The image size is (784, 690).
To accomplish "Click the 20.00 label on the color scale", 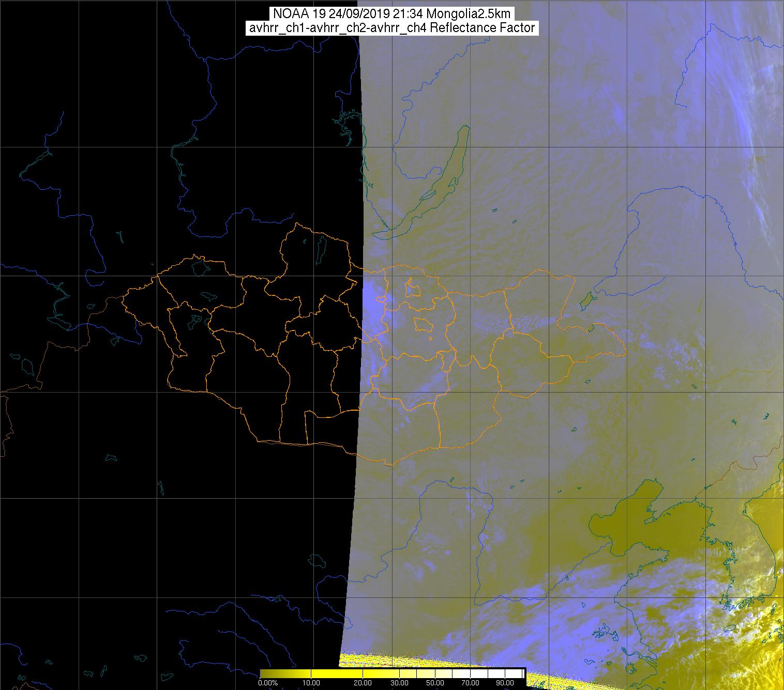I will (363, 683).
